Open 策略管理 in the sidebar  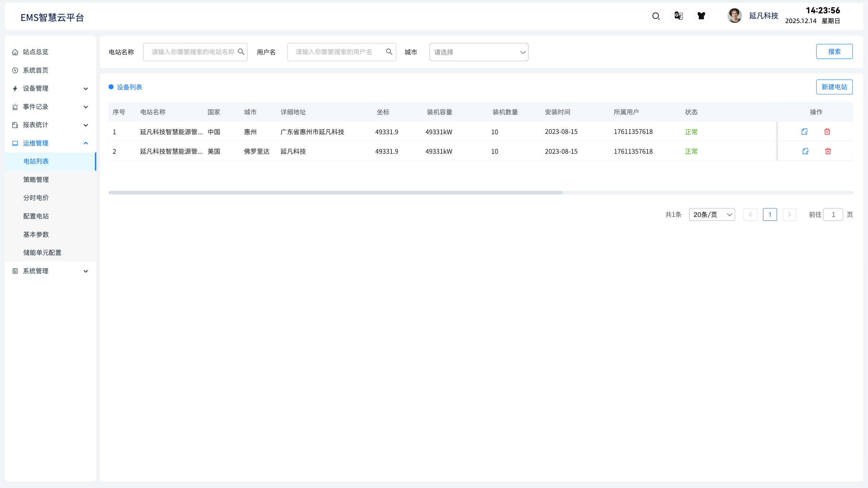pyautogui.click(x=36, y=180)
